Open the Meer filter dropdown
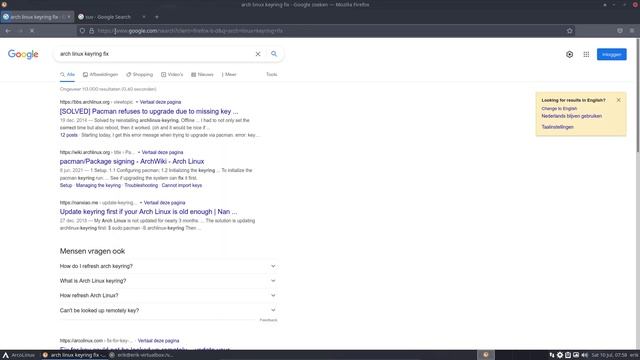 tap(229, 75)
